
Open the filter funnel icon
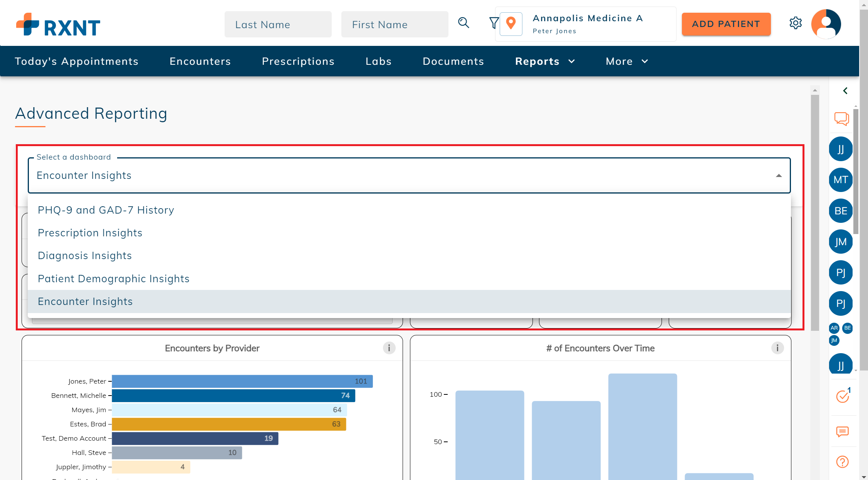(494, 23)
